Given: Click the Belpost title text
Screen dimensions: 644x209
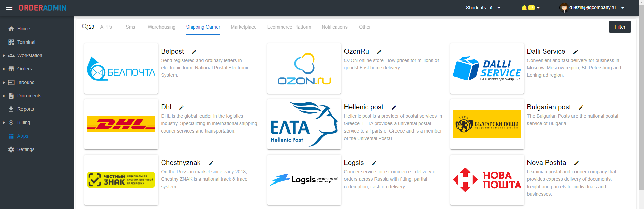Looking at the screenshot, I should coord(172,51).
